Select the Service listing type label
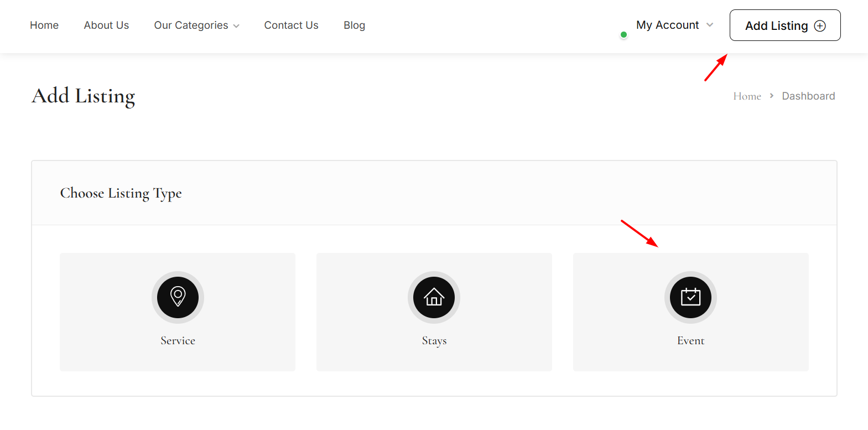This screenshot has height=430, width=868. coord(178,341)
